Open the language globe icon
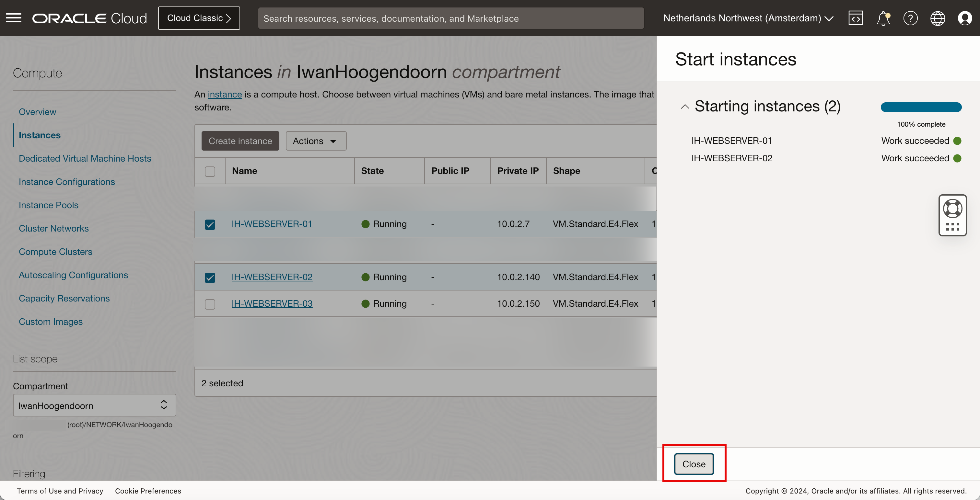 tap(938, 18)
